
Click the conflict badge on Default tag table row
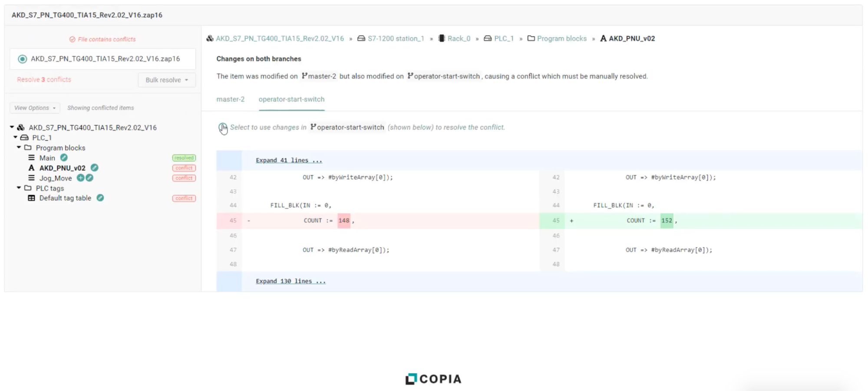coord(184,198)
